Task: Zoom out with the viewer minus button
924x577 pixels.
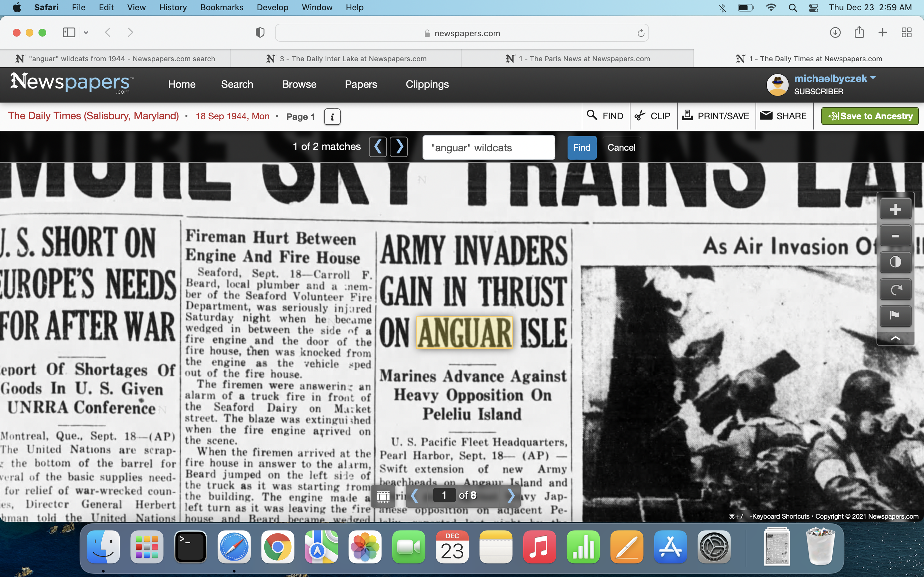Action: point(895,236)
